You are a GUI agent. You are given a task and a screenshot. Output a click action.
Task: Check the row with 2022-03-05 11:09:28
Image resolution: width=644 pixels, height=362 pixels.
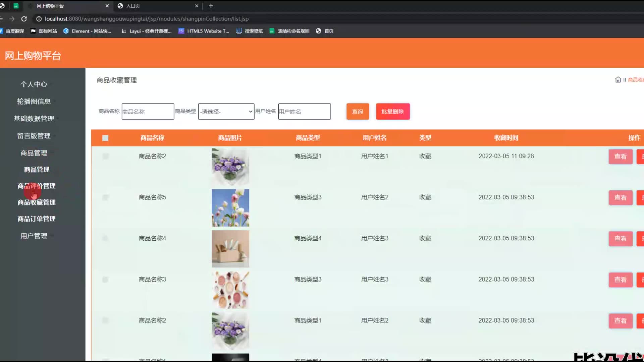tap(105, 156)
